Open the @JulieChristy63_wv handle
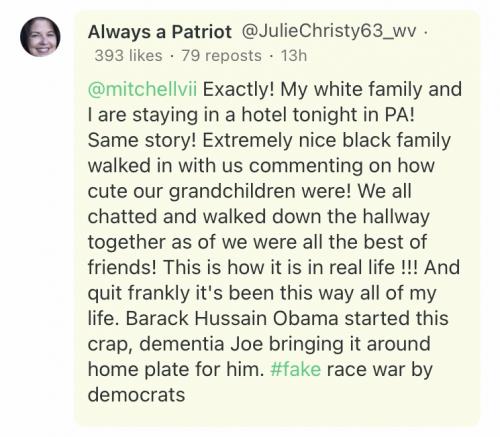Screen dimensions: 500x437 point(328,32)
